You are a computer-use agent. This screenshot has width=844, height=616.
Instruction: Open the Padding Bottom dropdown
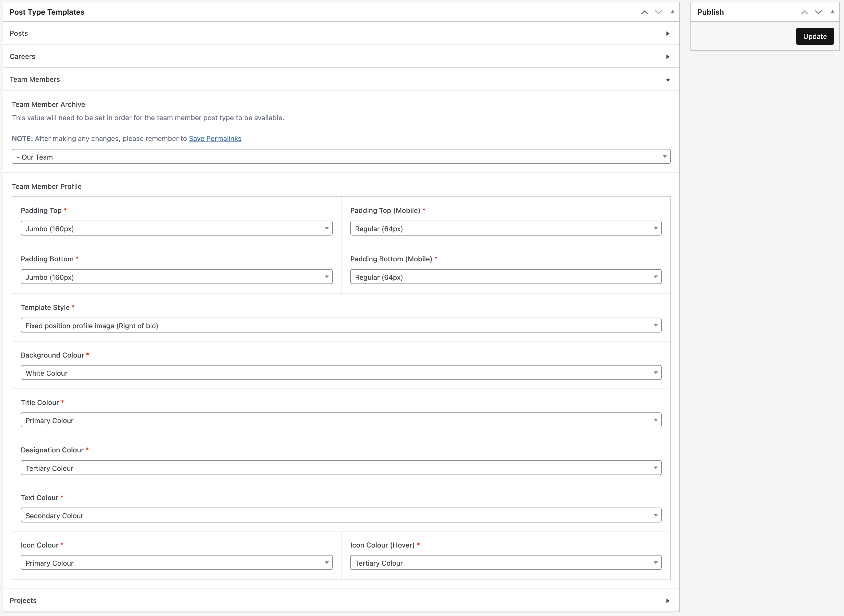tap(176, 277)
